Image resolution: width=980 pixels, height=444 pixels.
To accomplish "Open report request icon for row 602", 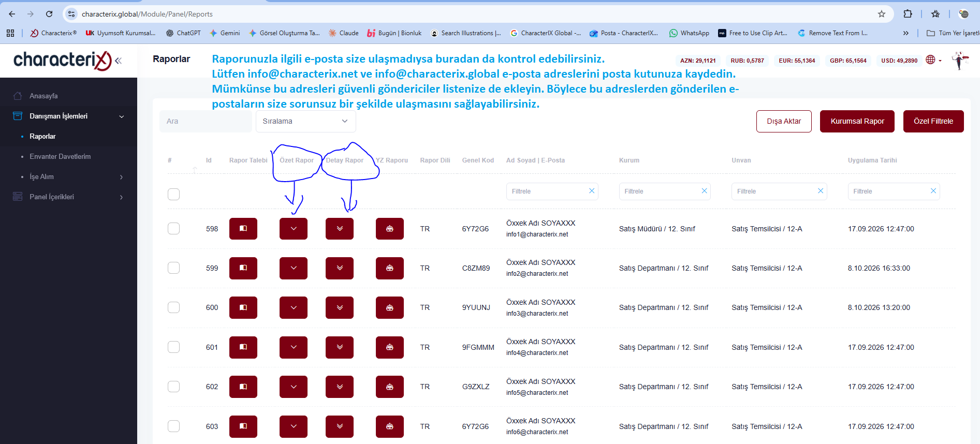I will pyautogui.click(x=243, y=387).
